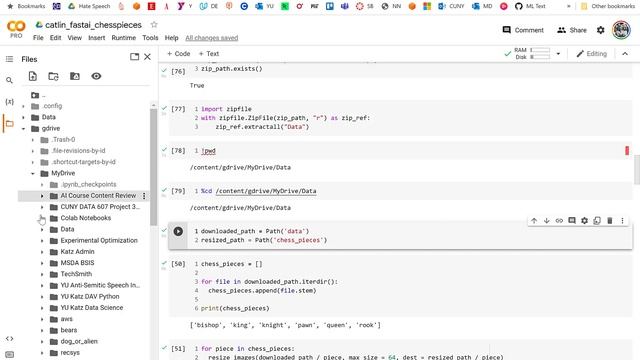The image size is (640, 360).
Task: Collapse the MyDrive folder
Action: coord(33,173)
